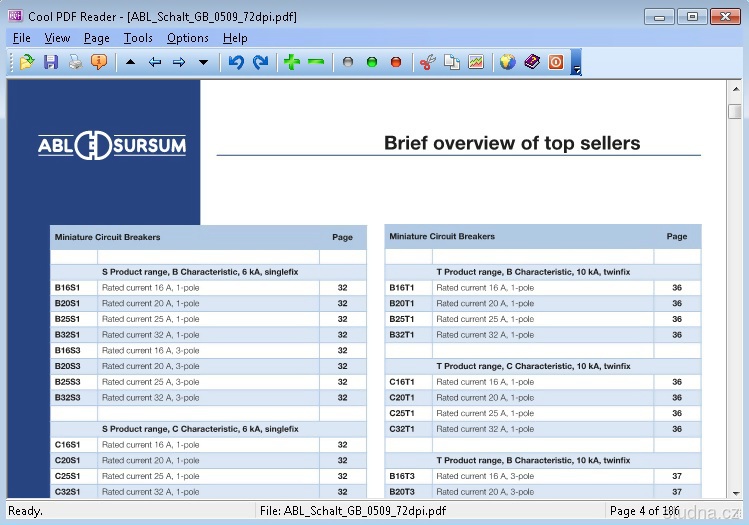Jump to last page with down triangle
This screenshot has height=525, width=749.
[x=203, y=62]
